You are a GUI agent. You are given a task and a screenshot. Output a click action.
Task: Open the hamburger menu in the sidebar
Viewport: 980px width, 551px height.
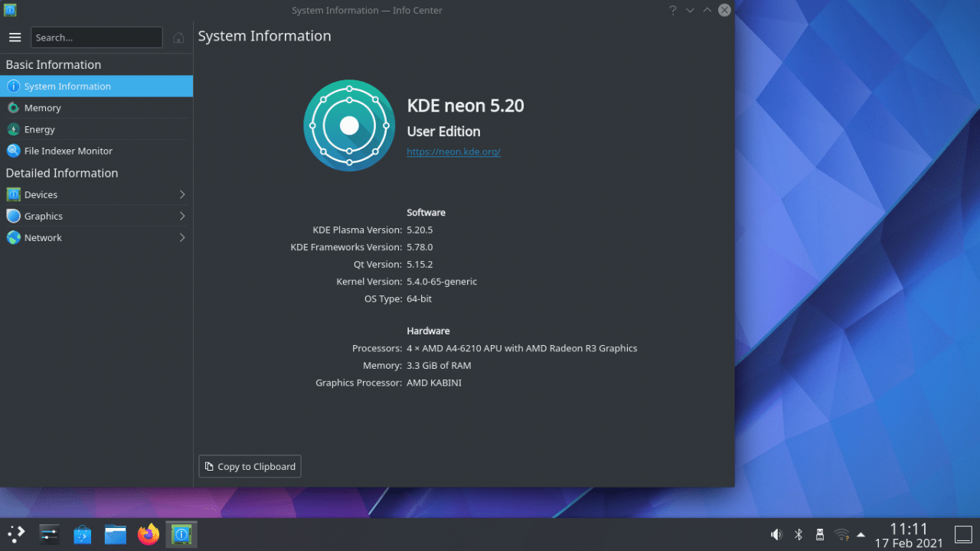click(x=15, y=37)
